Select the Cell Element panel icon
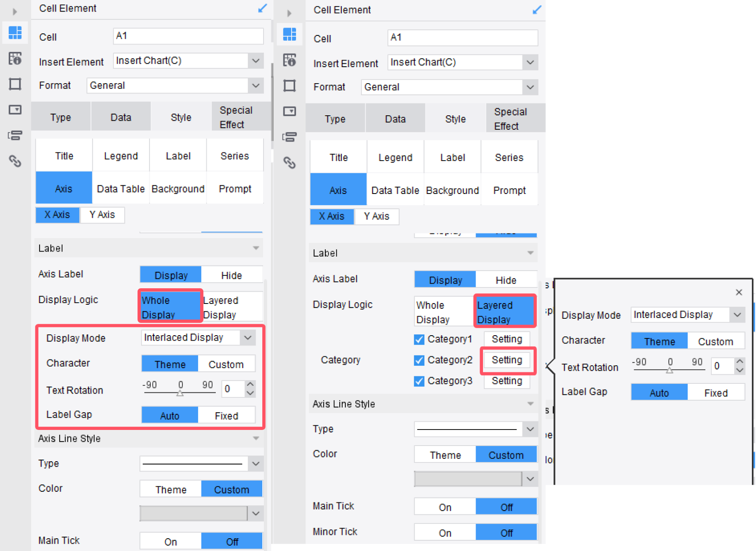The height and width of the screenshot is (551, 756). pyautogui.click(x=15, y=33)
